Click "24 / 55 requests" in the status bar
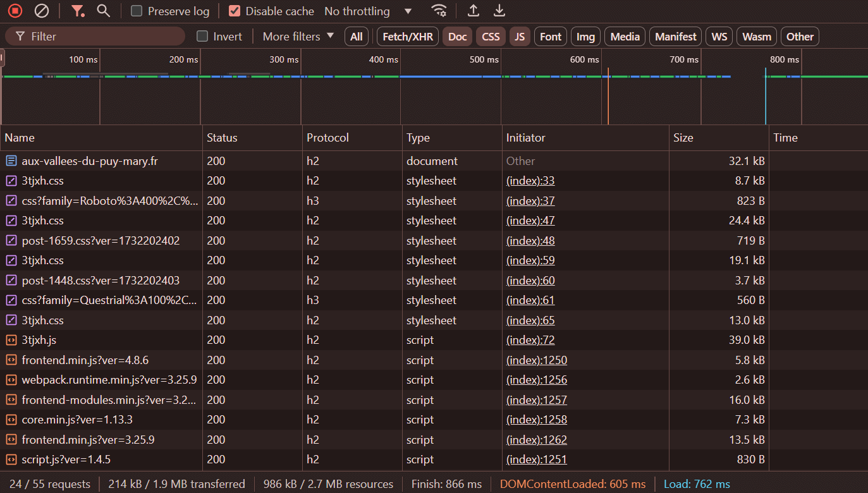The height and width of the screenshot is (493, 868). (x=50, y=484)
